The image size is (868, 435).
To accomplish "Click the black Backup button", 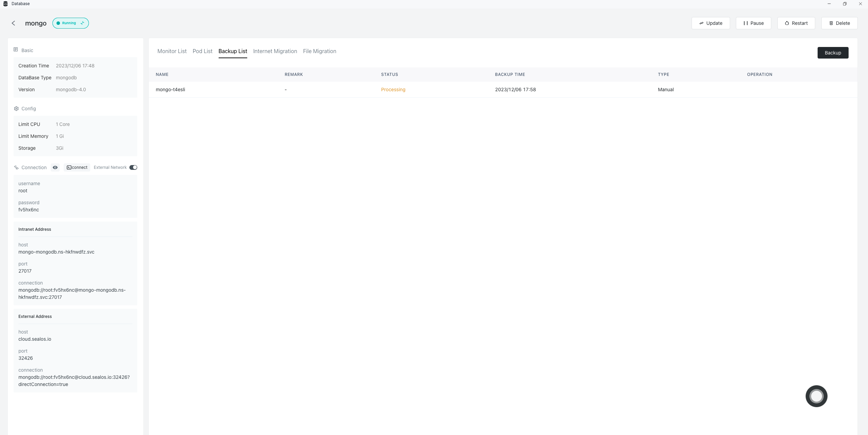I will (x=833, y=53).
